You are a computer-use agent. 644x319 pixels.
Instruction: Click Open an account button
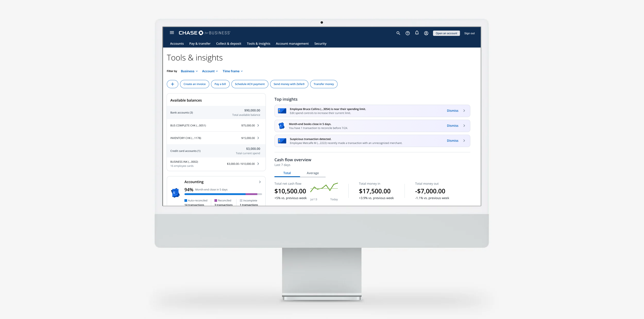(x=446, y=33)
